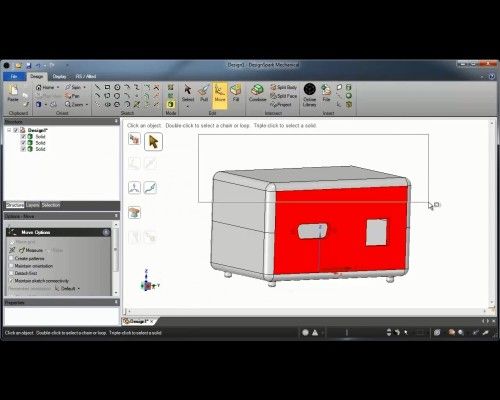Screen dimensions: 500x400
Task: Switch to the RS / Allied tab
Action: 86,76
